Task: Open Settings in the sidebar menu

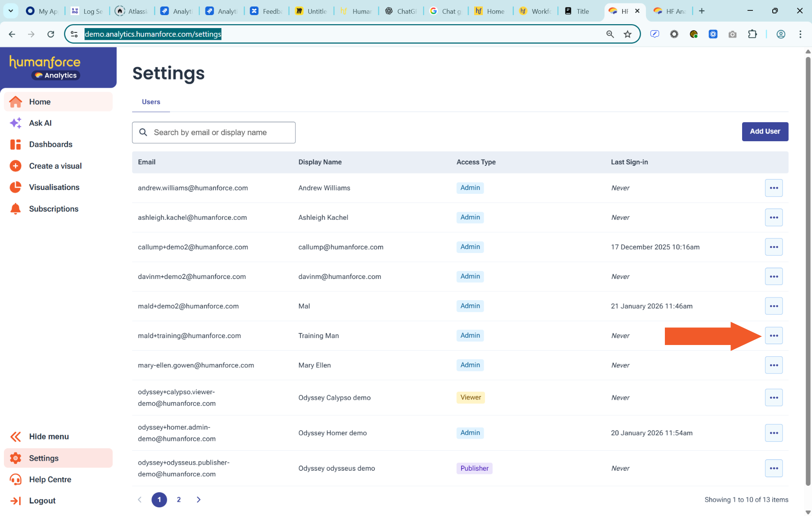Action: pyautogui.click(x=44, y=458)
